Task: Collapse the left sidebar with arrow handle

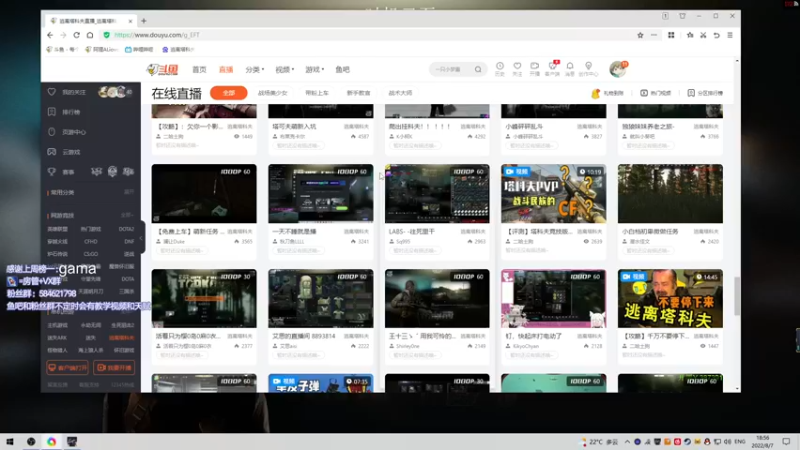Action: pyautogui.click(x=141, y=238)
